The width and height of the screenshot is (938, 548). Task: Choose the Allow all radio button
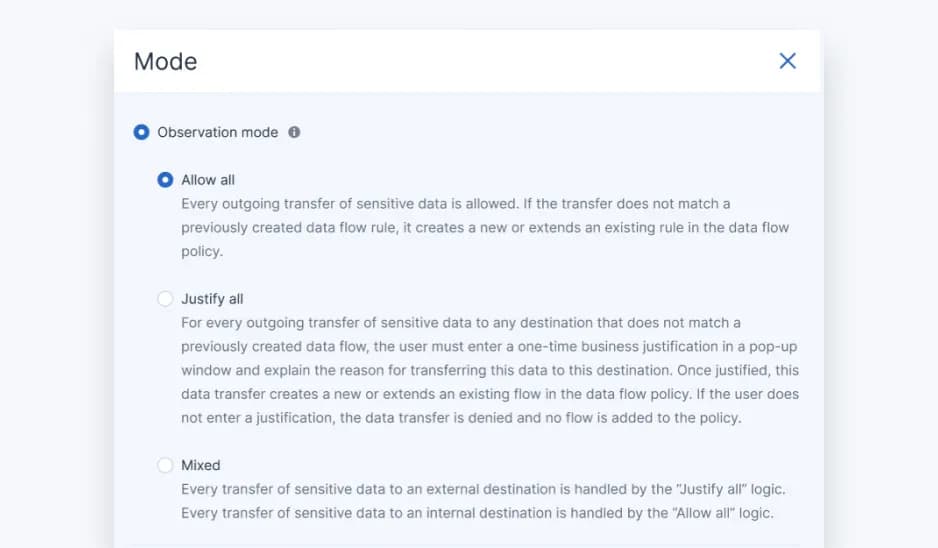(x=165, y=180)
